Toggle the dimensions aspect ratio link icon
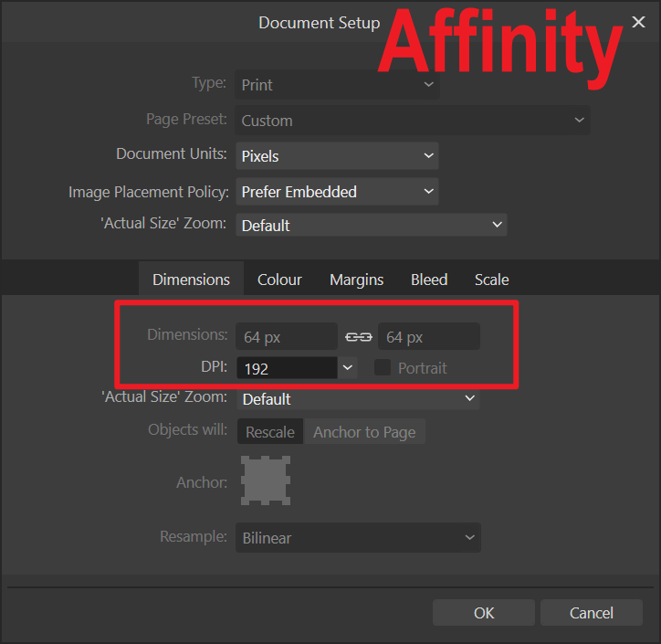 358,336
